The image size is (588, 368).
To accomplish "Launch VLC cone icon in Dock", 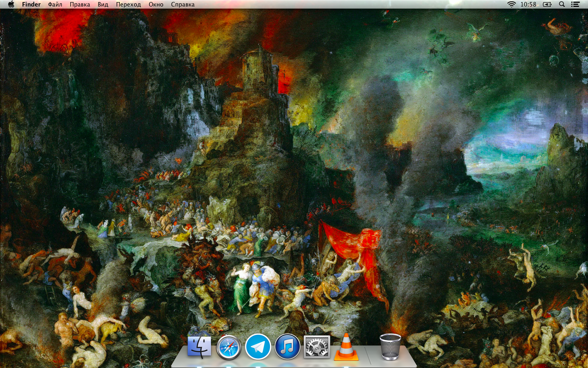I will click(x=346, y=347).
